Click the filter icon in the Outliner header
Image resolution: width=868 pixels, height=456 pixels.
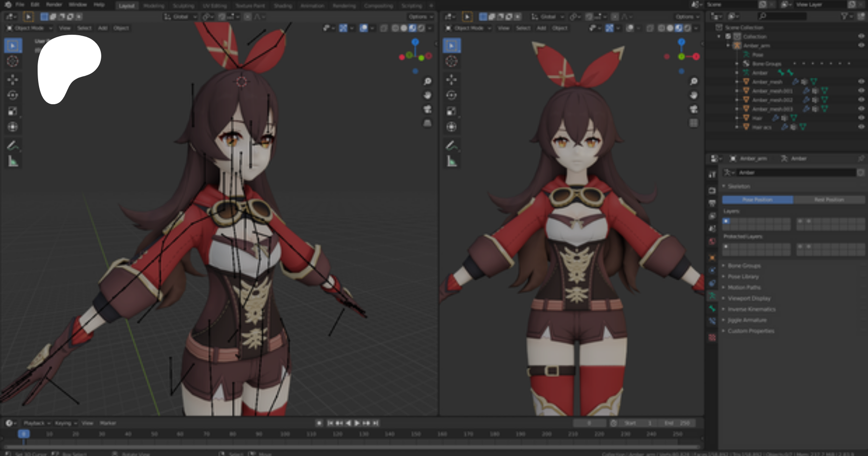click(843, 16)
